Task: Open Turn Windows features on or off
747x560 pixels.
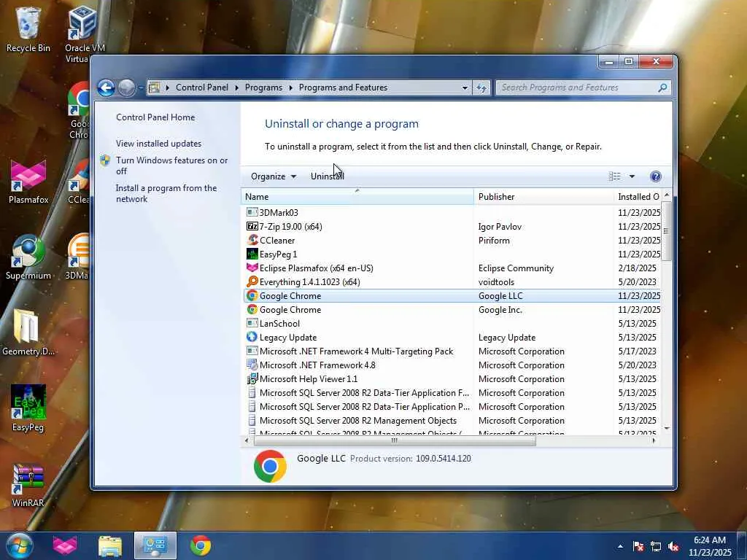Action: pos(171,166)
